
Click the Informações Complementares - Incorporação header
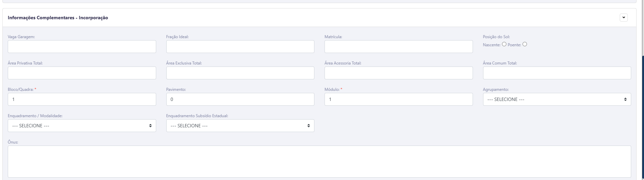[x=58, y=18]
